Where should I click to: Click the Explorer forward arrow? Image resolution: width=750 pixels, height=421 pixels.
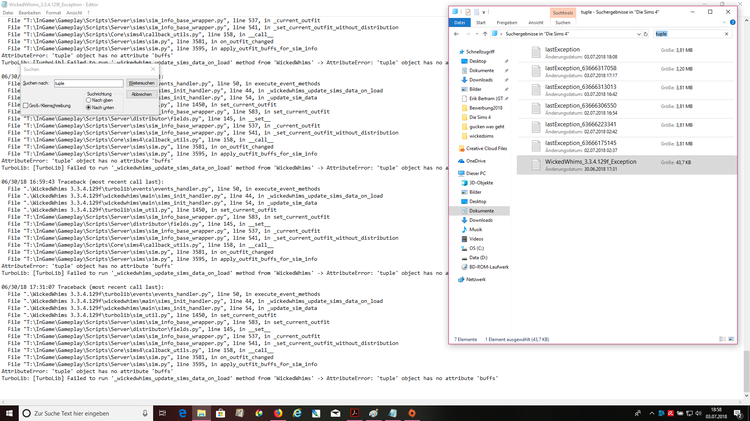(468, 34)
